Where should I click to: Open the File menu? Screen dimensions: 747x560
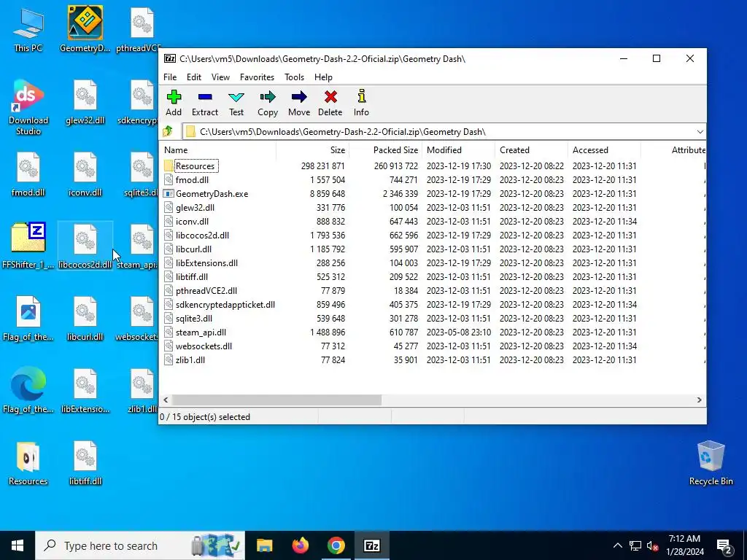coord(170,77)
